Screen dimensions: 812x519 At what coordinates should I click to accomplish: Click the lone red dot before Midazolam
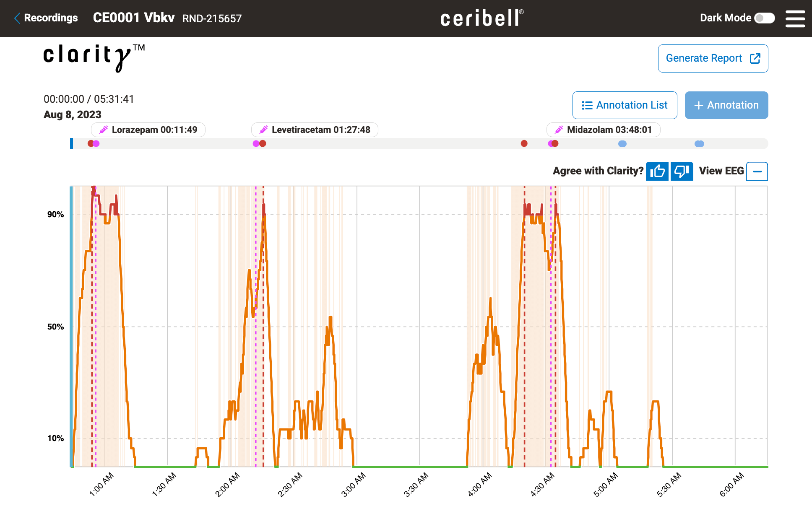524,143
